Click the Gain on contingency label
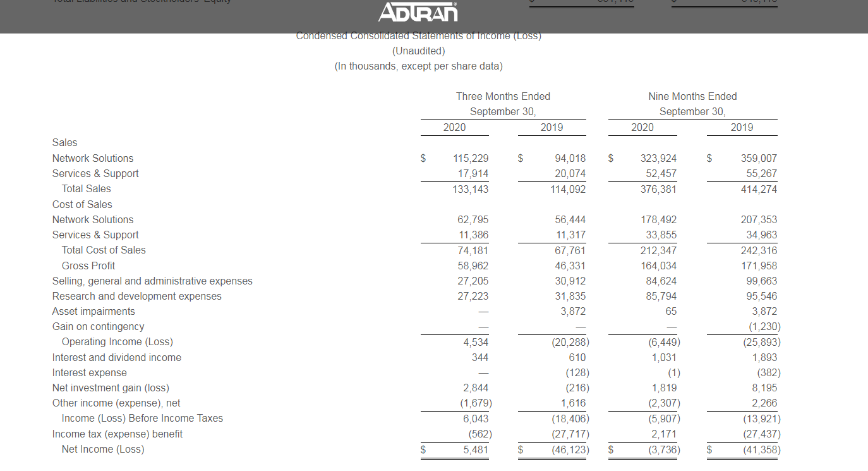The image size is (868, 471). (x=98, y=326)
